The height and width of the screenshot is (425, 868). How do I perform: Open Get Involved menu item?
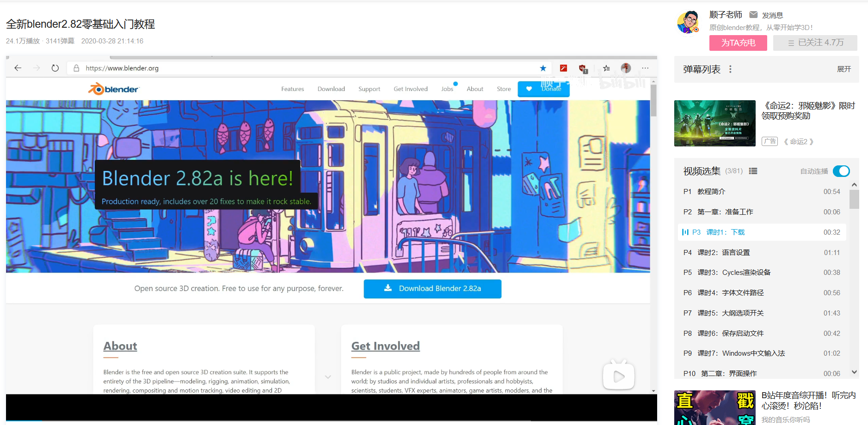click(x=411, y=89)
